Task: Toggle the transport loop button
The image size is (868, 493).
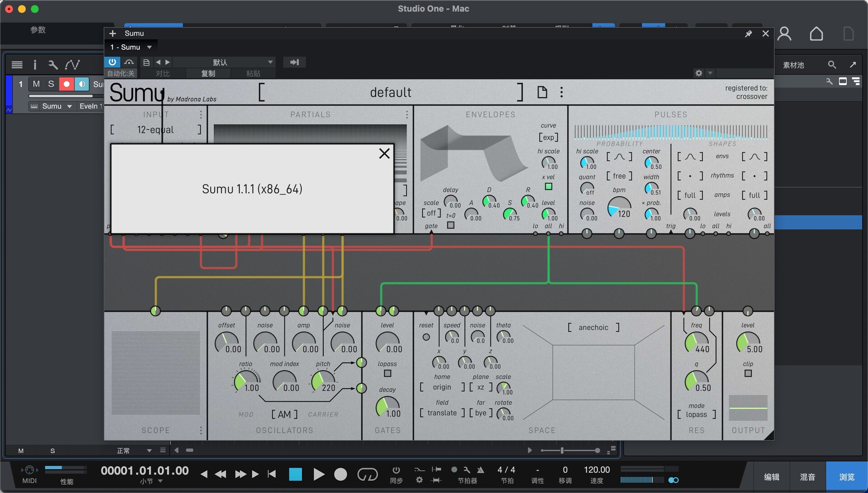Action: tap(367, 474)
